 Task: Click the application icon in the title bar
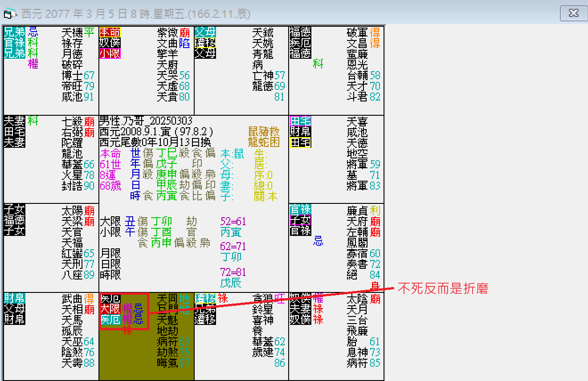coord(9,13)
